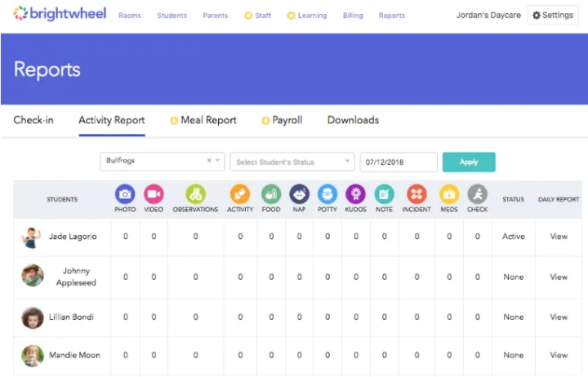This screenshot has width=588, height=377.
Task: Switch to the Check-in tab
Action: (33, 120)
